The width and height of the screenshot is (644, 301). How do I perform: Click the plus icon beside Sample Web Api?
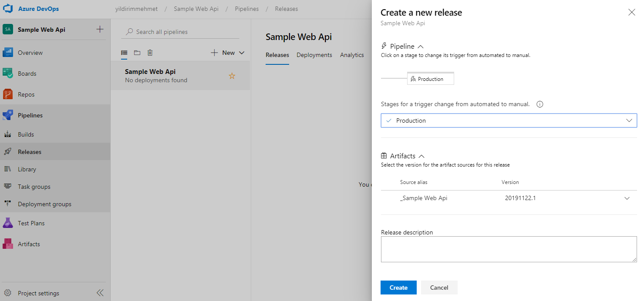100,30
